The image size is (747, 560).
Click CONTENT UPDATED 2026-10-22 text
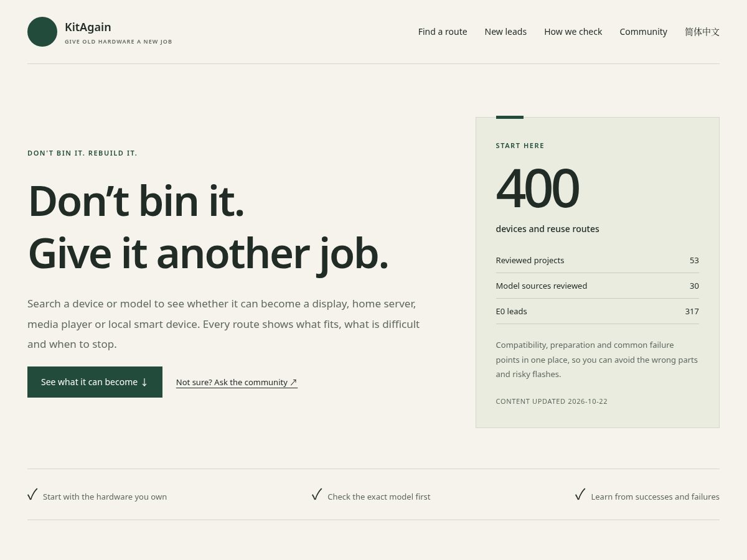coord(552,401)
